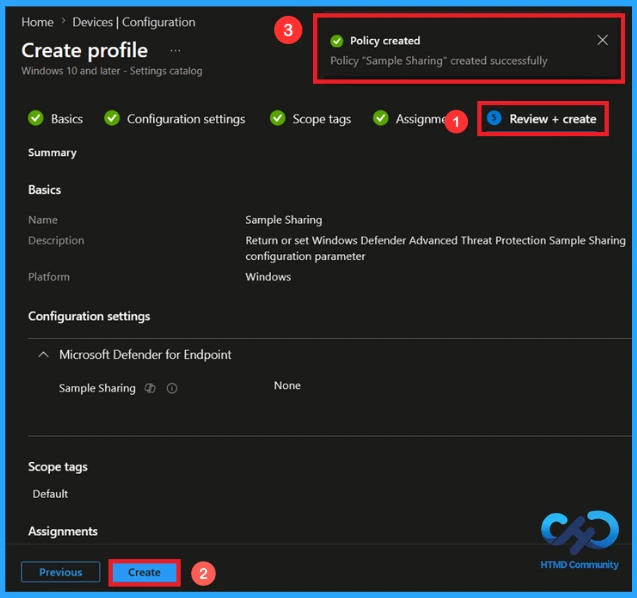Click the Platform value Windows

pos(268,277)
